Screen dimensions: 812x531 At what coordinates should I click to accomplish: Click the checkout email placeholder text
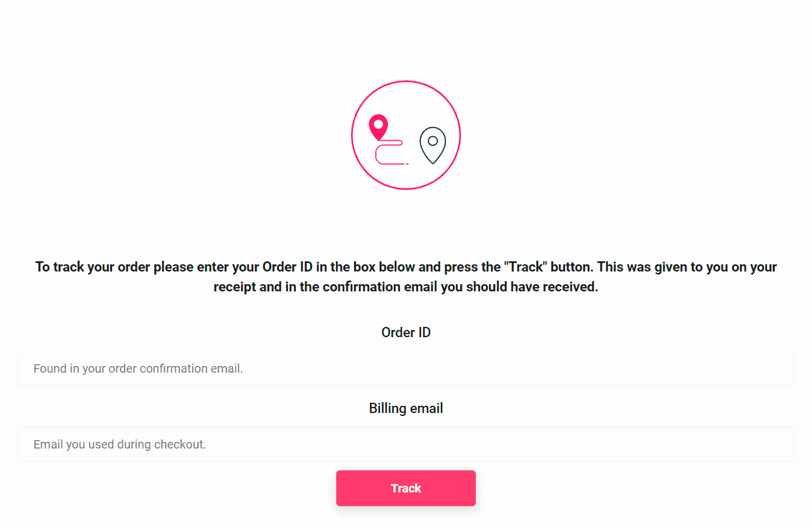[119, 444]
